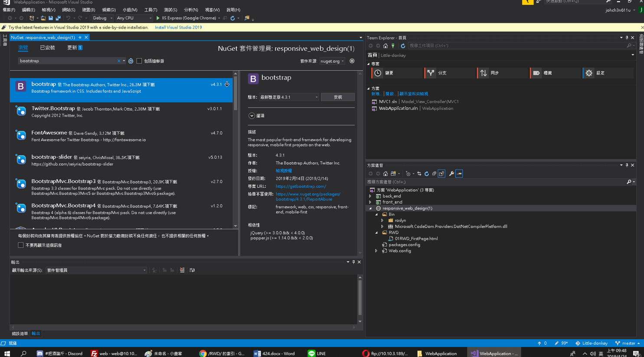Click Team Explorer Manage Connections plug icon
The width and height of the screenshot is (644, 357).
[393, 46]
